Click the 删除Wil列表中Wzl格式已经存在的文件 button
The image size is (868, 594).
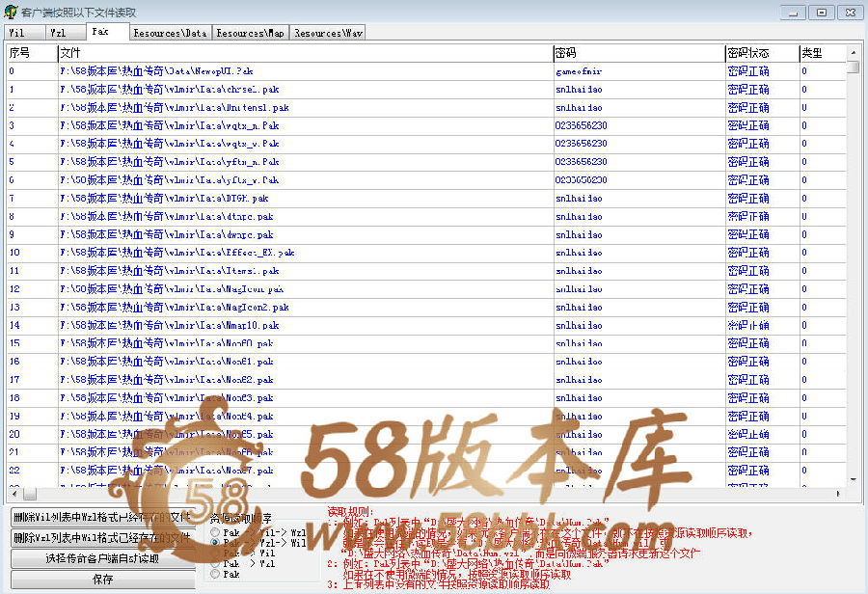[102, 517]
